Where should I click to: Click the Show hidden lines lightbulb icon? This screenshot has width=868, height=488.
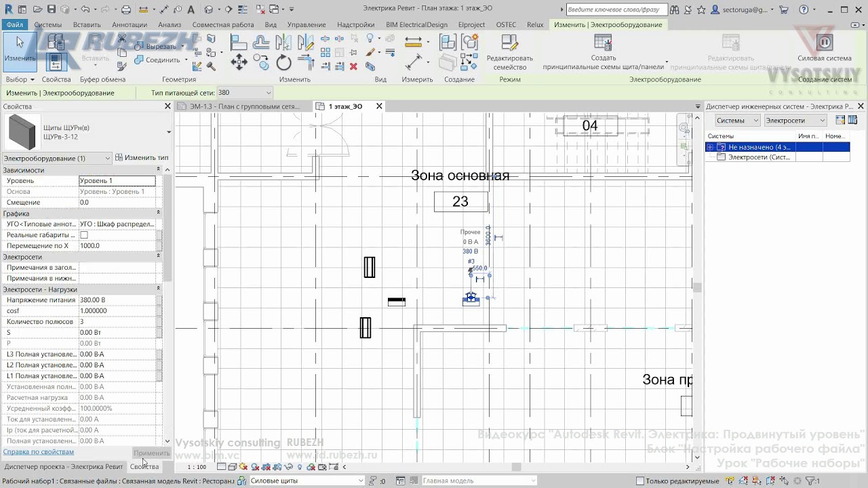(x=370, y=39)
